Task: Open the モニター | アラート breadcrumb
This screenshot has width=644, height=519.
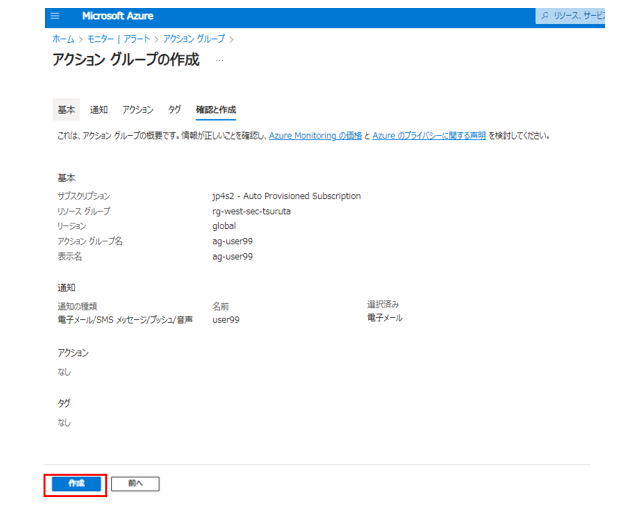Action: tap(118, 39)
